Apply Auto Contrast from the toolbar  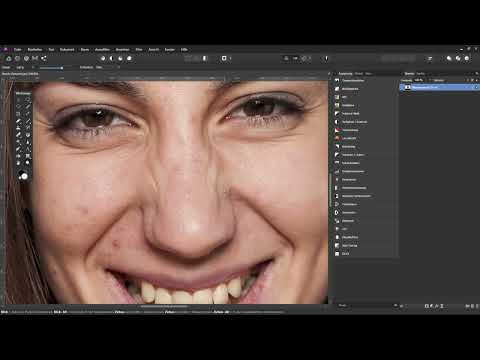coord(112,58)
